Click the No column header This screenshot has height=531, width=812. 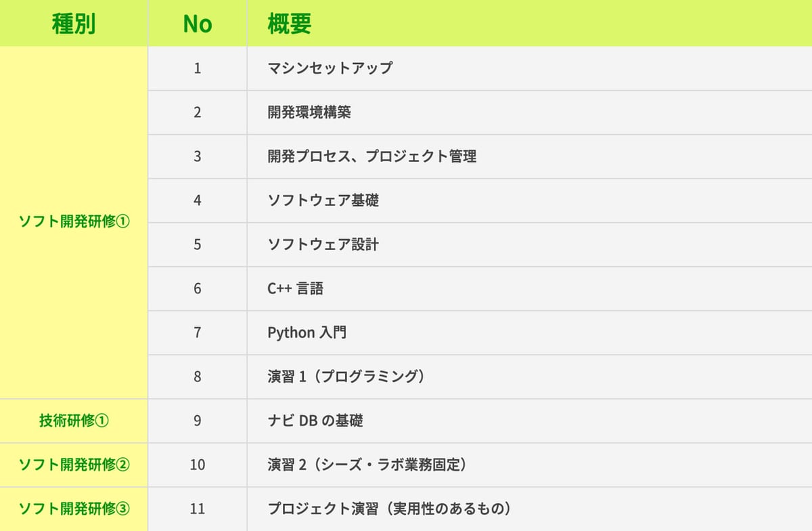(x=197, y=24)
